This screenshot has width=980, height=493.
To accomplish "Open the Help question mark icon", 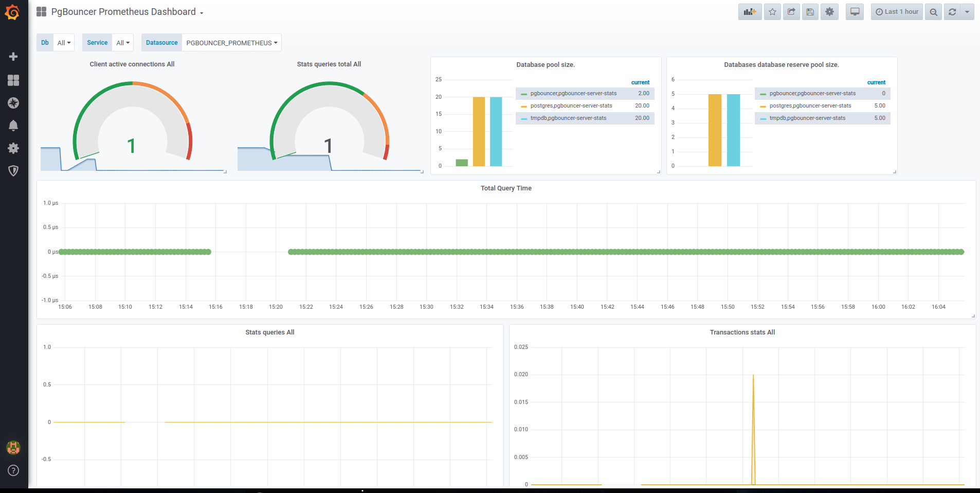I will (13, 470).
